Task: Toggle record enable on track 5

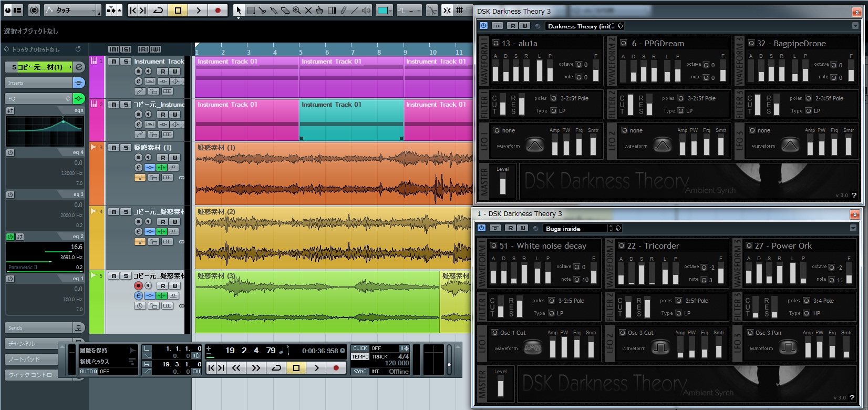Action: (x=138, y=285)
